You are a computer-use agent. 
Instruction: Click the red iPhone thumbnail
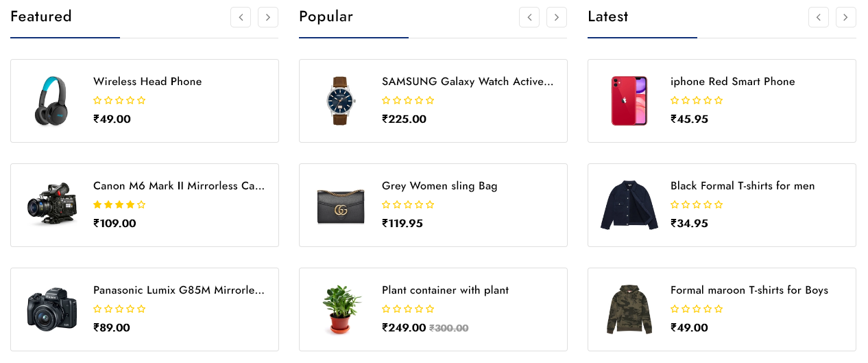(629, 101)
